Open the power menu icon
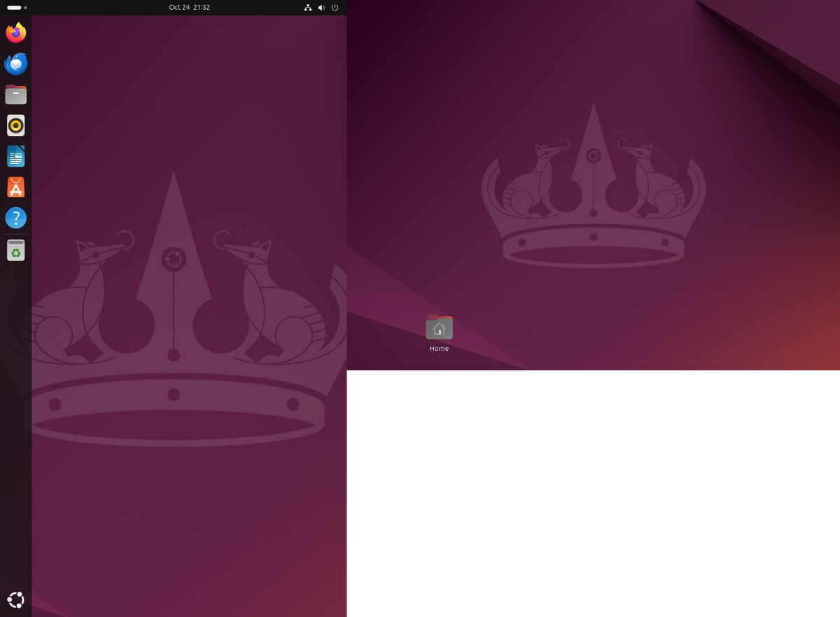The height and width of the screenshot is (617, 840). click(335, 8)
